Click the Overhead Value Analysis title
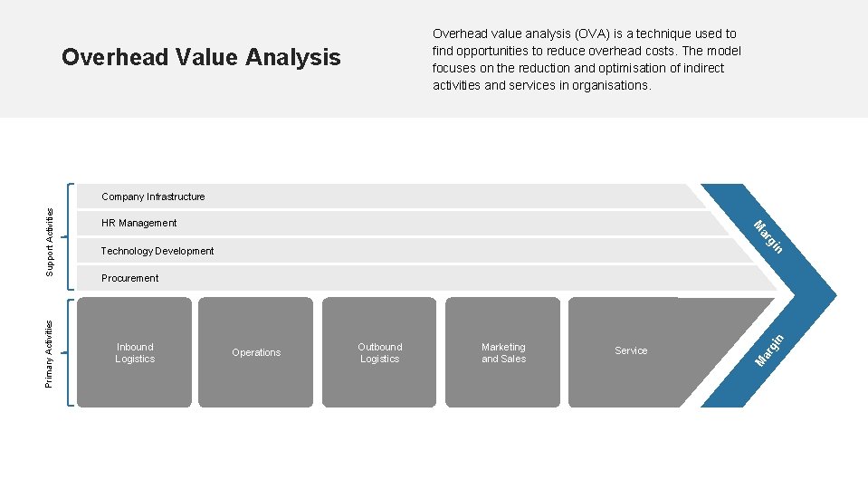This screenshot has height=489, width=868. click(200, 58)
